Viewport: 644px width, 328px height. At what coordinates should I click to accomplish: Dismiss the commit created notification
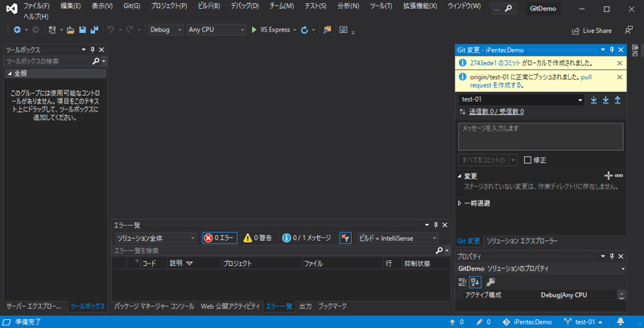pos(619,63)
